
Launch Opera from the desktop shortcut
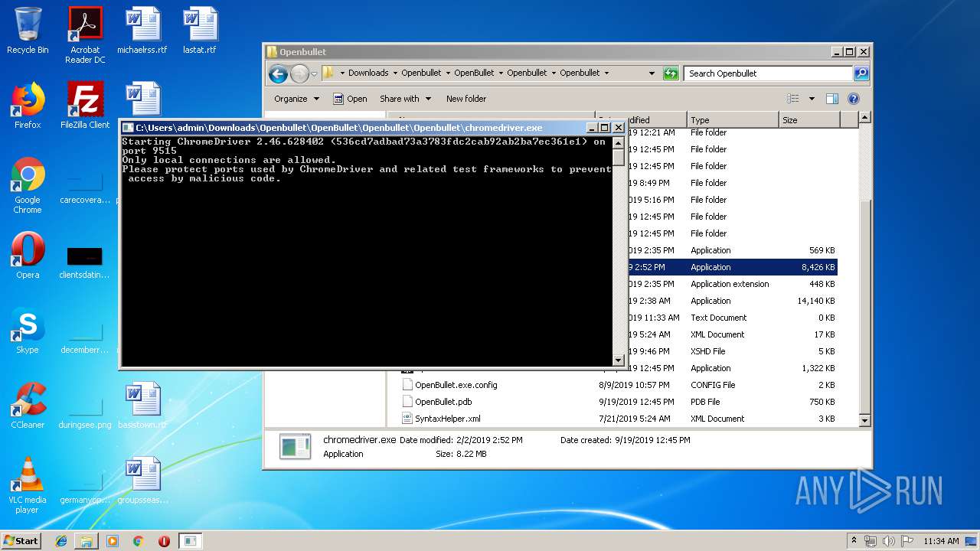coord(28,256)
